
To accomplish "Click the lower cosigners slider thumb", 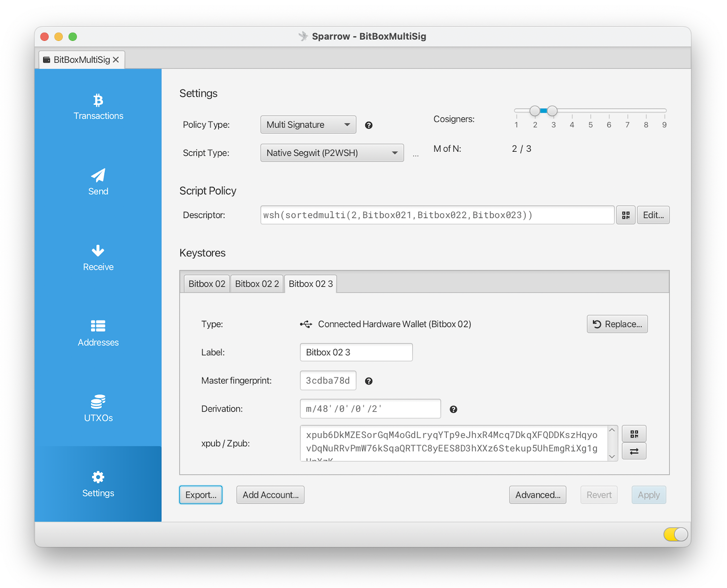I will point(535,110).
